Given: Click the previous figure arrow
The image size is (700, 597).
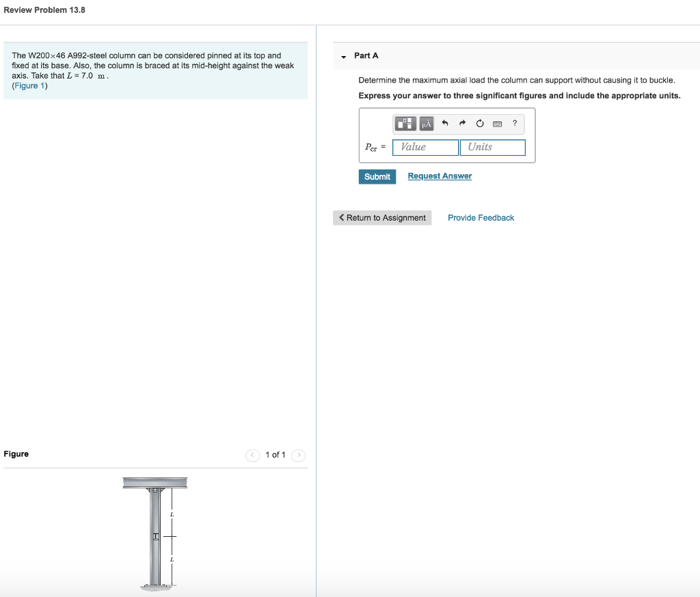Looking at the screenshot, I should coord(252,455).
